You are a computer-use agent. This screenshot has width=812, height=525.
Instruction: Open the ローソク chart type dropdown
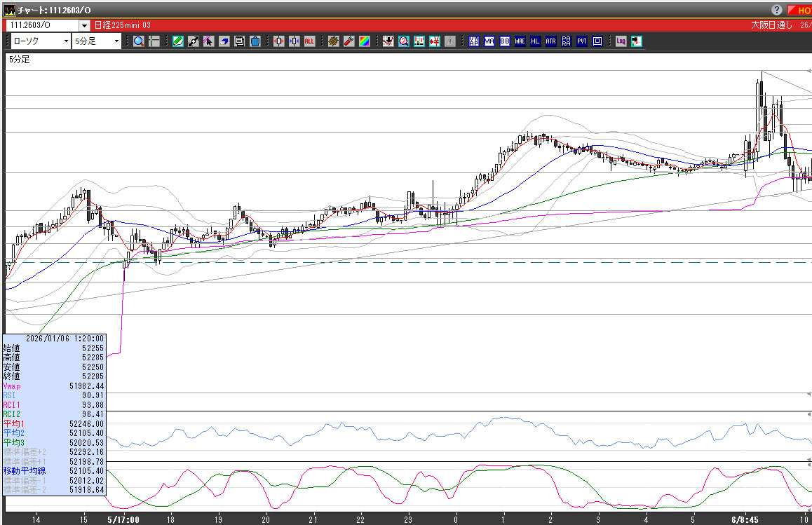click(x=66, y=41)
